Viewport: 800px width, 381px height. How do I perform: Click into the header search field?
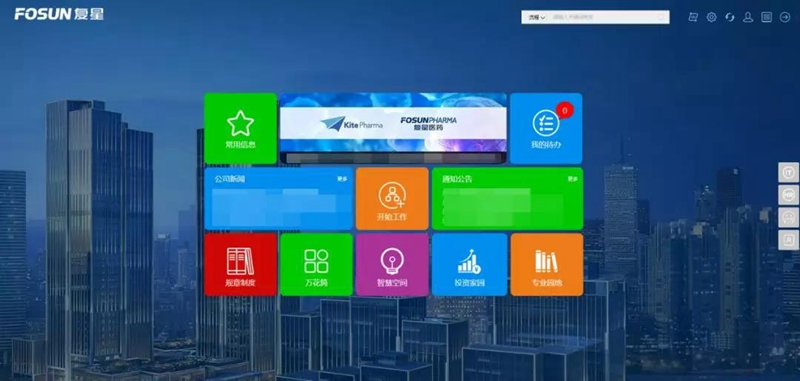tap(610, 17)
